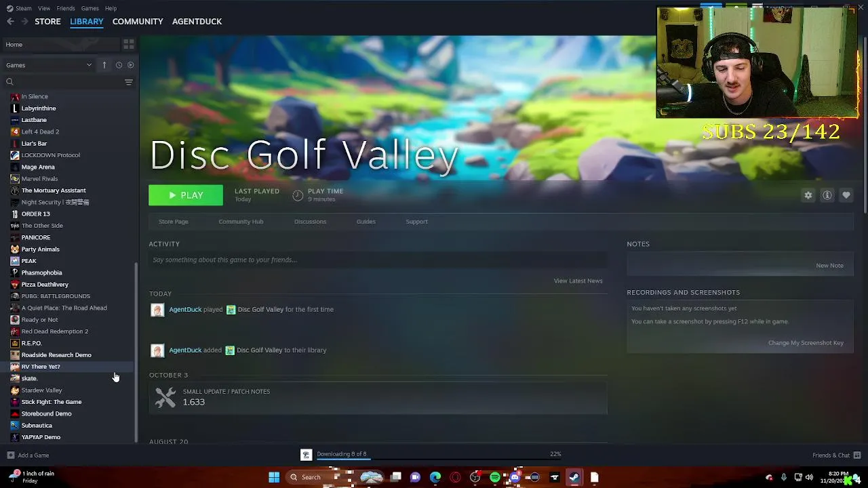The width and height of the screenshot is (868, 488).
Task: Click RV There Yet? game icon
Action: 15,367
